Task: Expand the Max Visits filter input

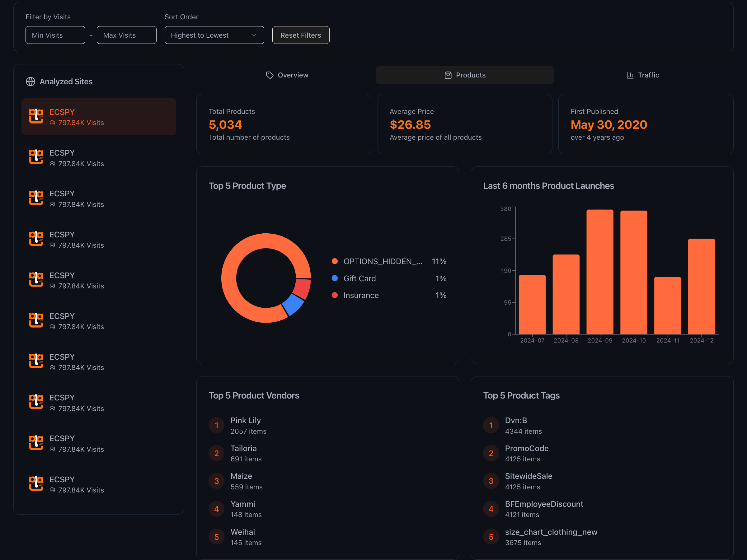Action: (x=124, y=35)
